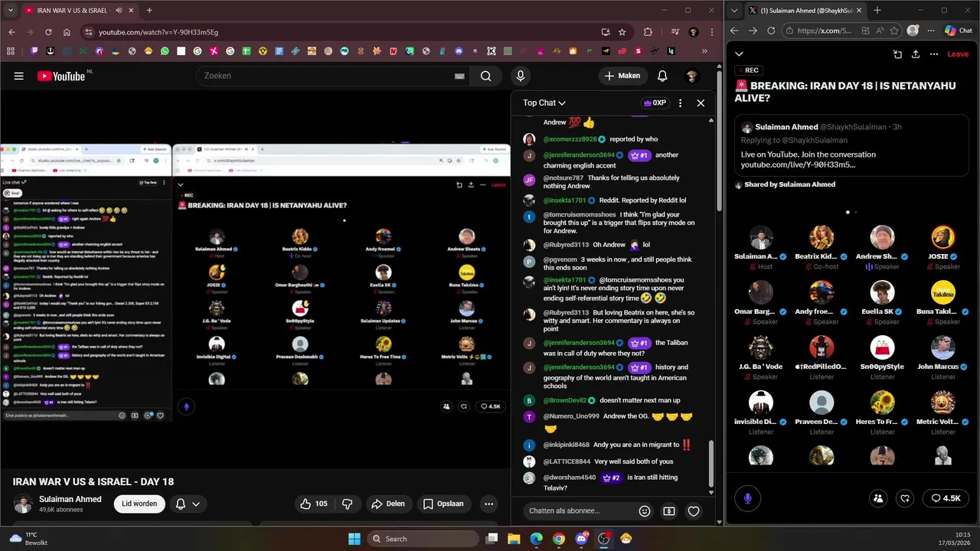Select the Sulaiman Ahmed X tab in Edge
980x551 pixels.
click(x=805, y=11)
